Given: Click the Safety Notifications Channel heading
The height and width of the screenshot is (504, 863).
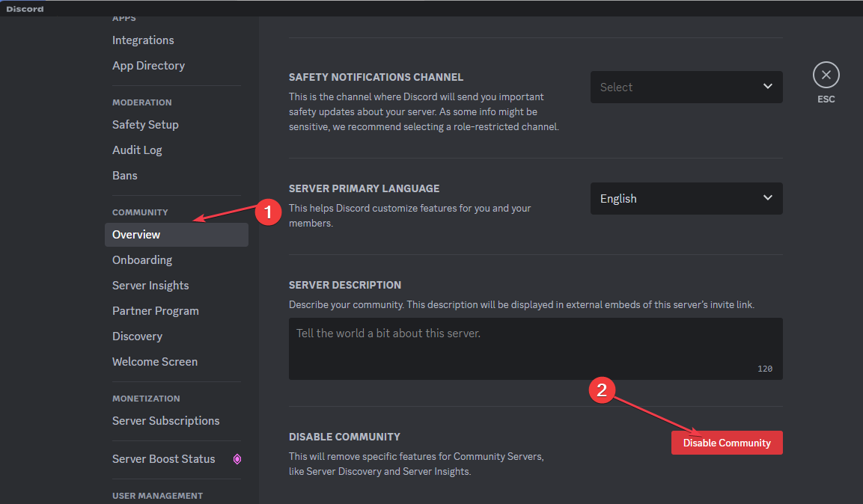Looking at the screenshot, I should click(376, 78).
